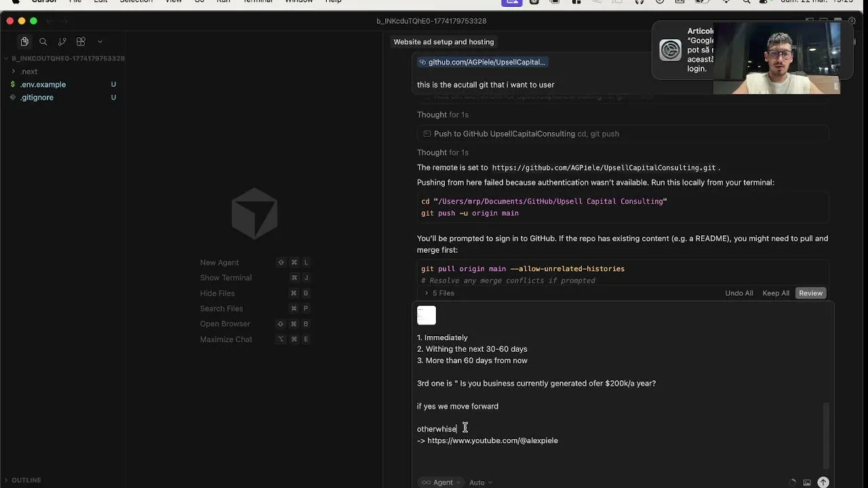Open the Explorer files view
This screenshot has height=488, width=868.
pos(24,42)
